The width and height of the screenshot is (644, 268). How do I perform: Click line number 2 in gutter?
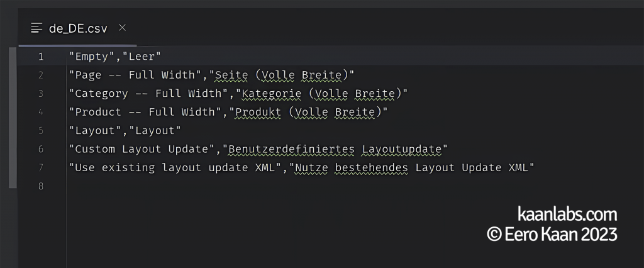pyautogui.click(x=41, y=75)
